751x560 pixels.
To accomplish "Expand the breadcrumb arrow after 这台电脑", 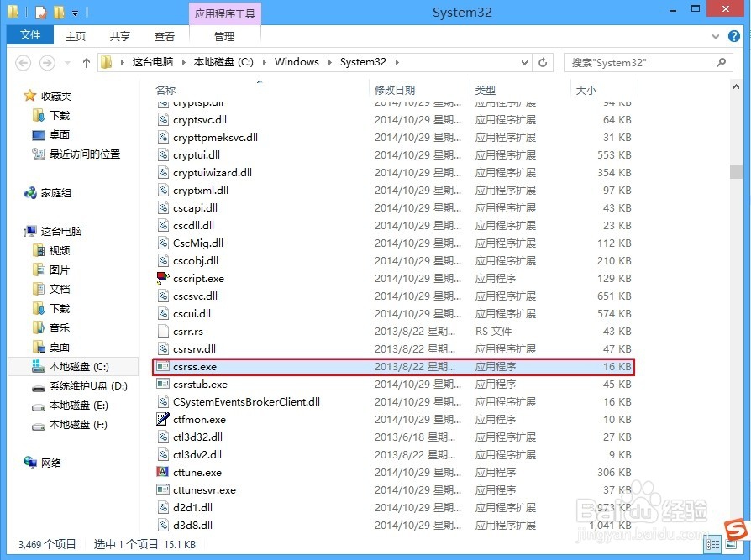I will tap(183, 62).
